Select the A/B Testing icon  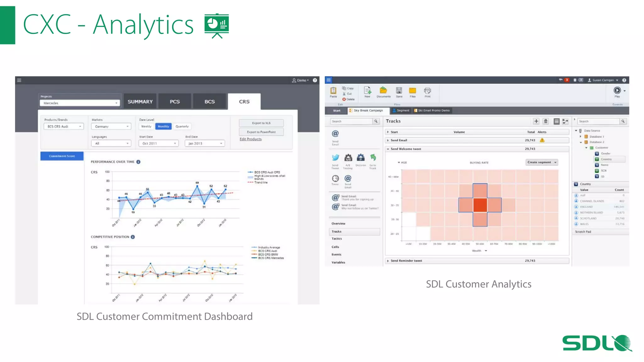348,157
